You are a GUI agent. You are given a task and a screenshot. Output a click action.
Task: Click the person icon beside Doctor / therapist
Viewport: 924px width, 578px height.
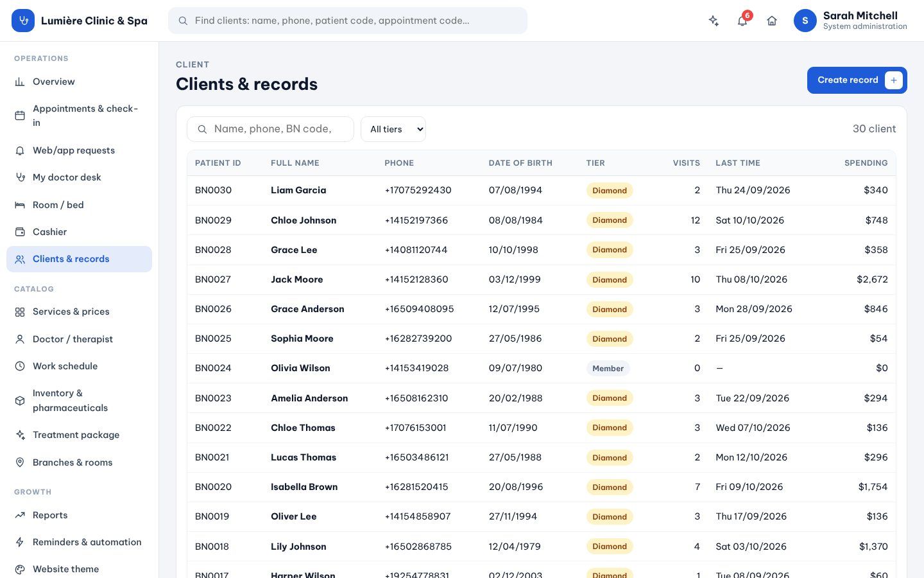click(x=20, y=339)
